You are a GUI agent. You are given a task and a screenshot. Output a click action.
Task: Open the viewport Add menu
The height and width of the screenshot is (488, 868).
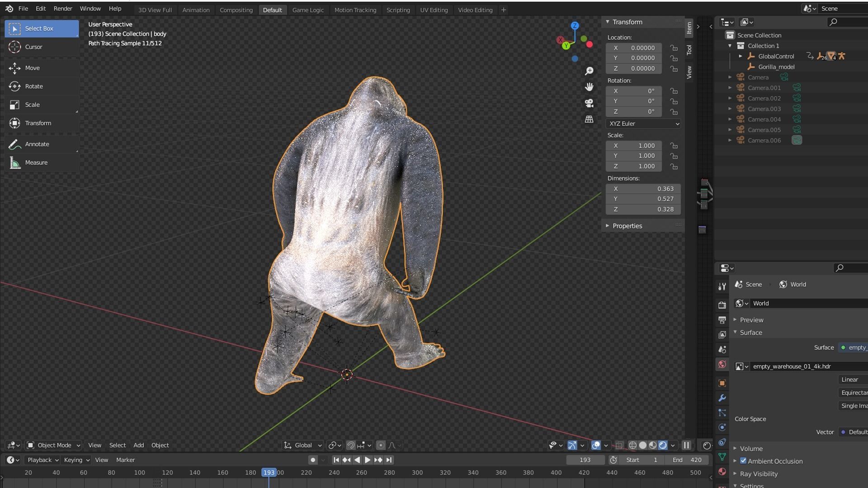click(138, 446)
